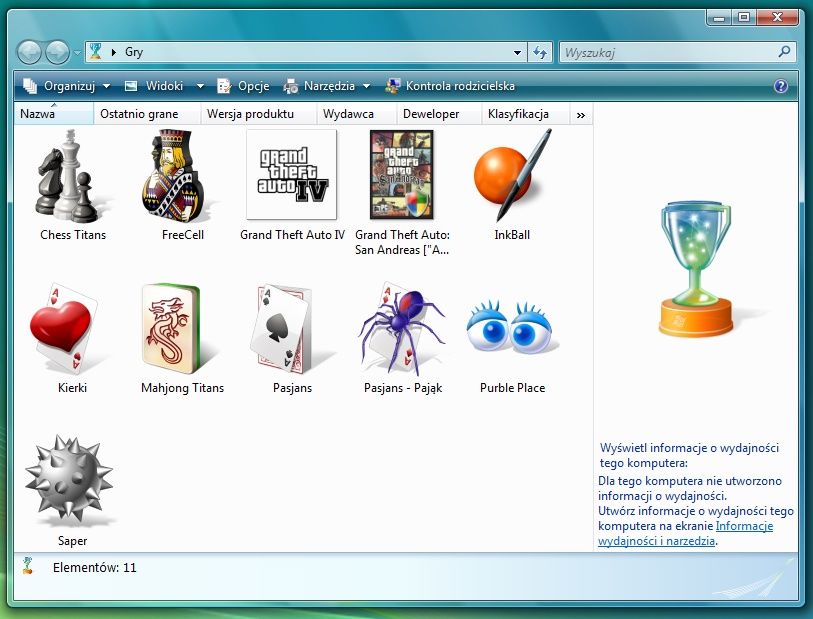Image resolution: width=813 pixels, height=619 pixels.
Task: Select the InkBall orange ball icon
Action: click(x=512, y=175)
